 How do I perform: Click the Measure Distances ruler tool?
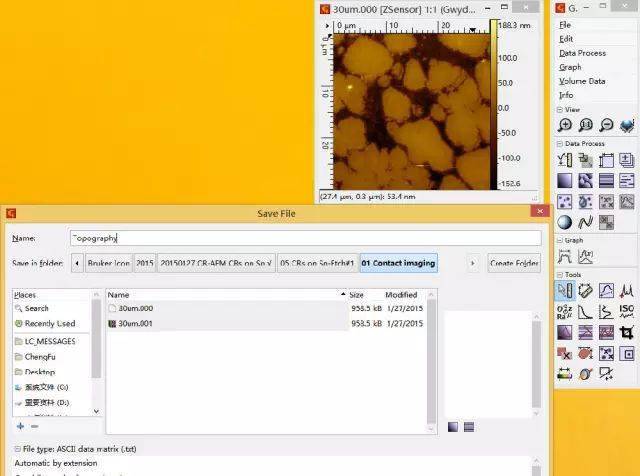tap(586, 291)
